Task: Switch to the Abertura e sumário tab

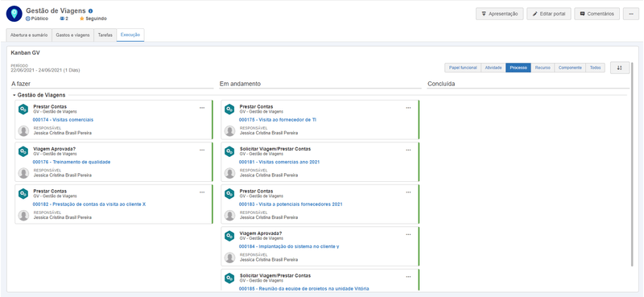Action: 29,35
